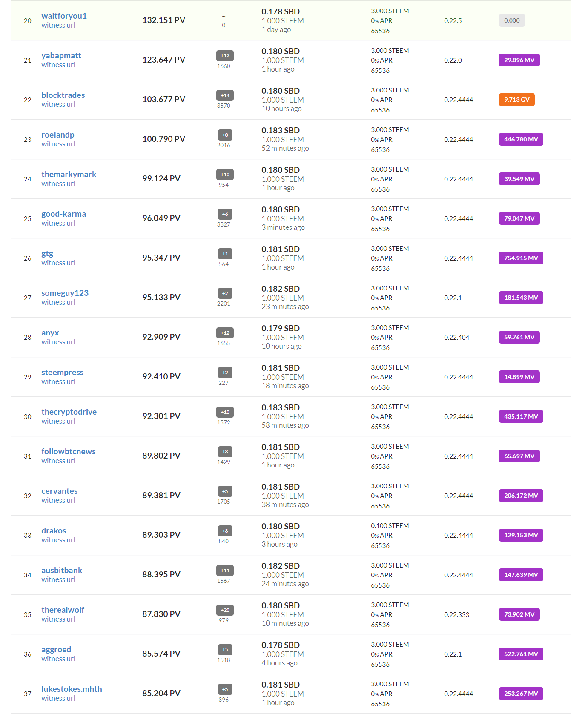
Task: Open the thecryptodrive witness page
Action: (69, 412)
